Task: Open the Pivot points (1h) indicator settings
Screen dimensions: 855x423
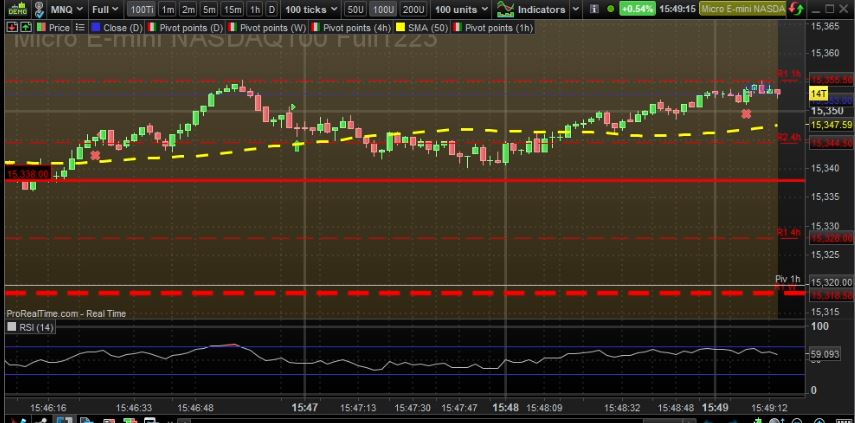Action: coord(498,27)
